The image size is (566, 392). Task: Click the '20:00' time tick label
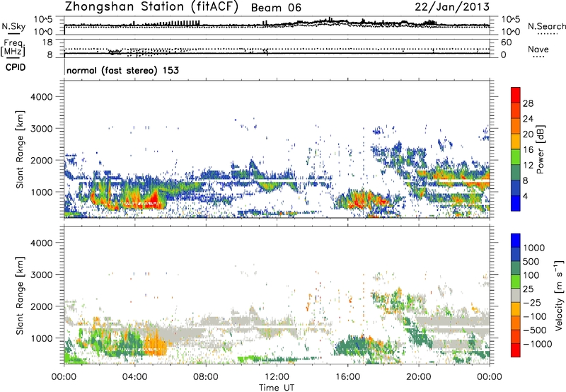click(419, 377)
